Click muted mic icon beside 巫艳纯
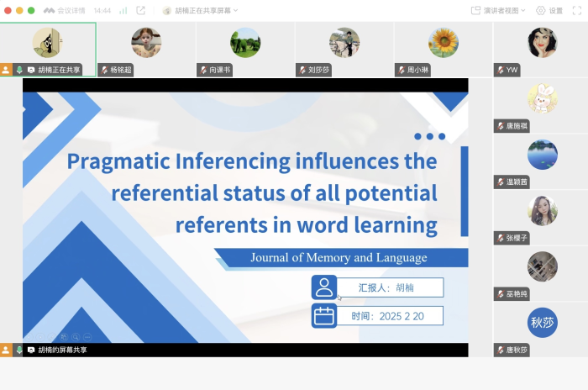588x390 pixels. [501, 294]
